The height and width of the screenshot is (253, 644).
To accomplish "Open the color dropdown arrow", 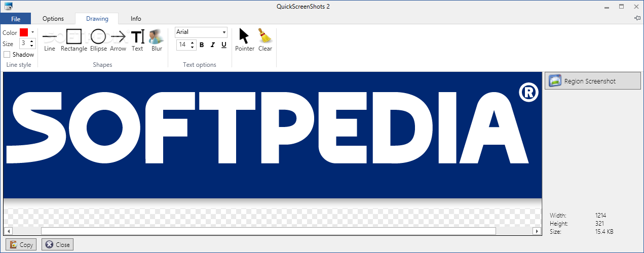I will tap(32, 32).
